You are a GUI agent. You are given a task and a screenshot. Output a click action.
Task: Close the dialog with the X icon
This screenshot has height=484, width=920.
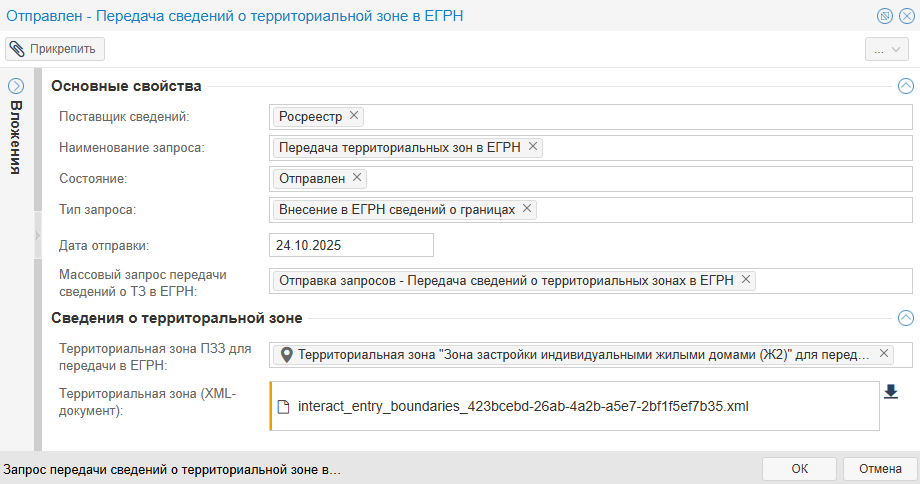point(907,16)
